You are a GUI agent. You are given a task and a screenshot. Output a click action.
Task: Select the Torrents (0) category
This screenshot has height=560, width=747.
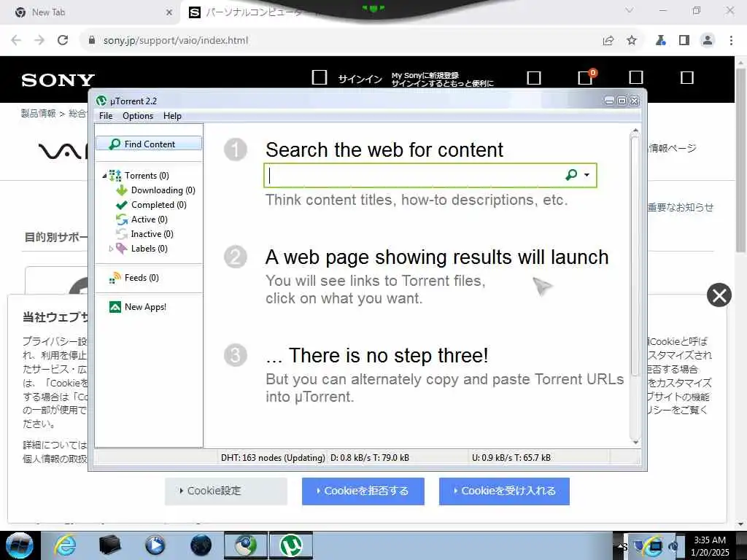146,176
